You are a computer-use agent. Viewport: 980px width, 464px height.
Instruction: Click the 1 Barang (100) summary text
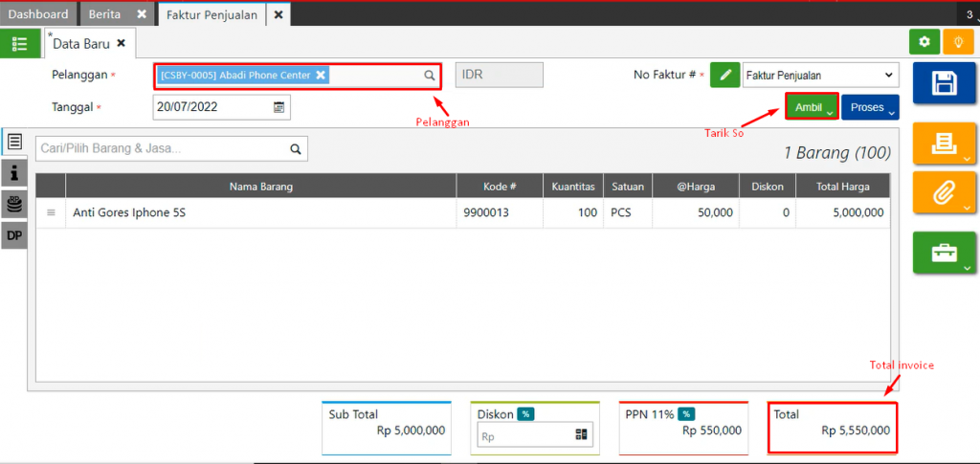(x=836, y=152)
